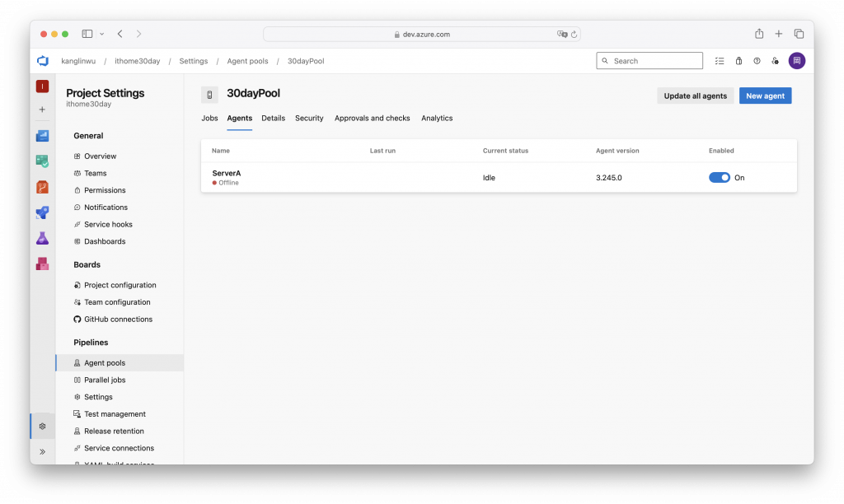
Task: Reload the page in address bar
Action: pos(574,35)
